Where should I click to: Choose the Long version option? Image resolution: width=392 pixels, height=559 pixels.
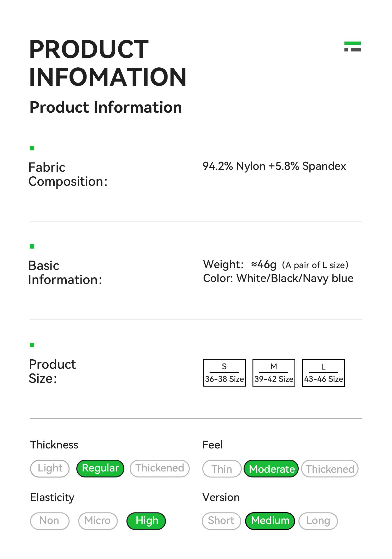pyautogui.click(x=318, y=521)
